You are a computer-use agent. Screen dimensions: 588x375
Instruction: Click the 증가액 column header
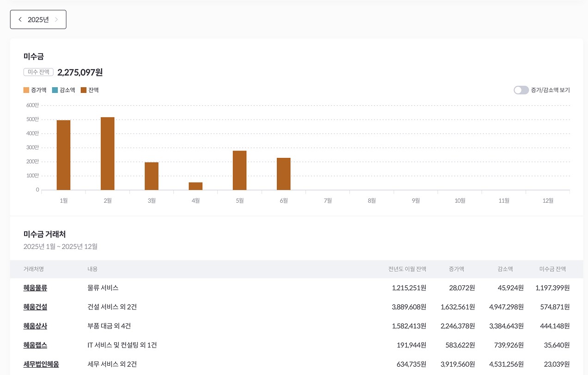456,269
